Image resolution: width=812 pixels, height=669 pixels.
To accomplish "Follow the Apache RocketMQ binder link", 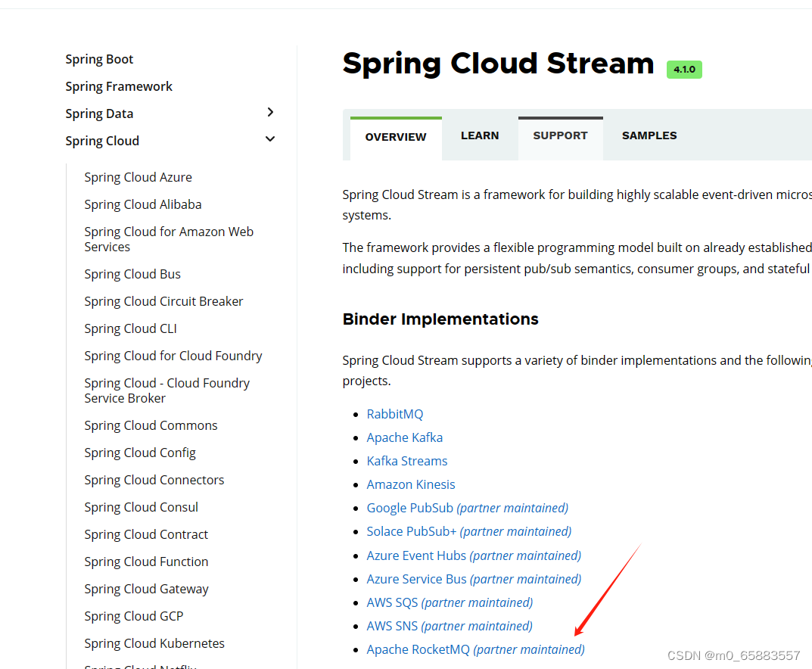I will click(x=475, y=649).
